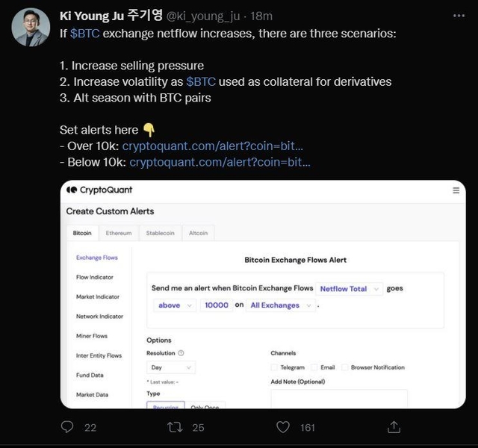The height and width of the screenshot is (448, 478).
Task: Expand the Netflow Total dropdown
Action: pos(349,288)
